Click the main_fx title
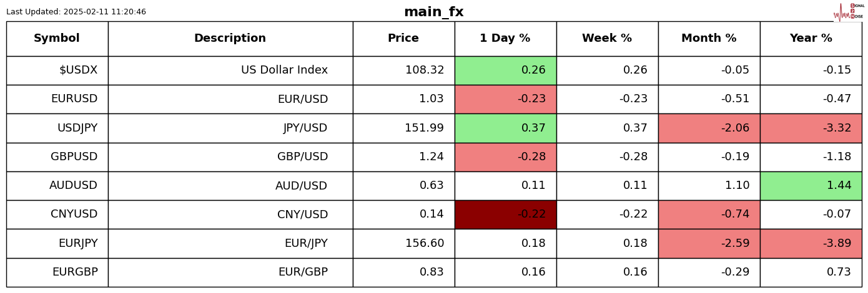Image resolution: width=868 pixels, height=293 pixels. 433,12
